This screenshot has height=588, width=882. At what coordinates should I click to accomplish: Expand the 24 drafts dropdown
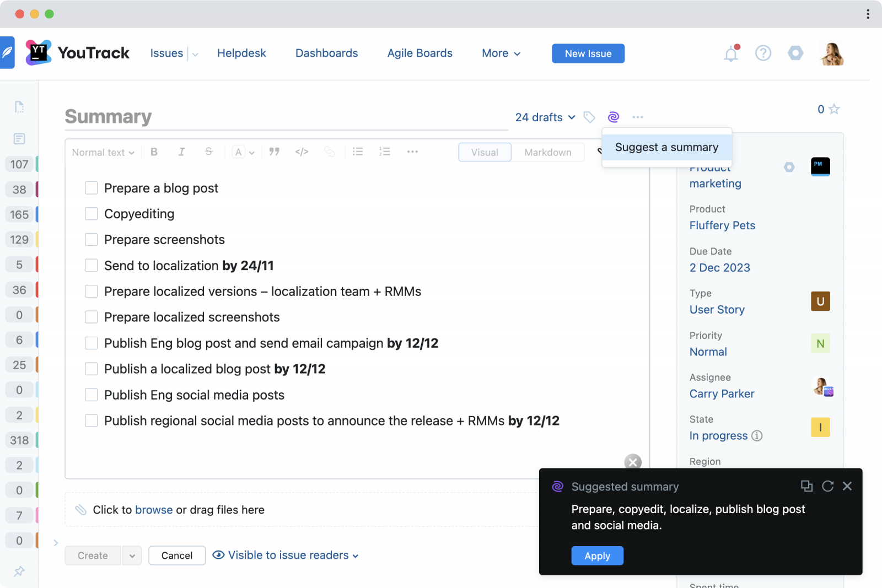pos(545,117)
